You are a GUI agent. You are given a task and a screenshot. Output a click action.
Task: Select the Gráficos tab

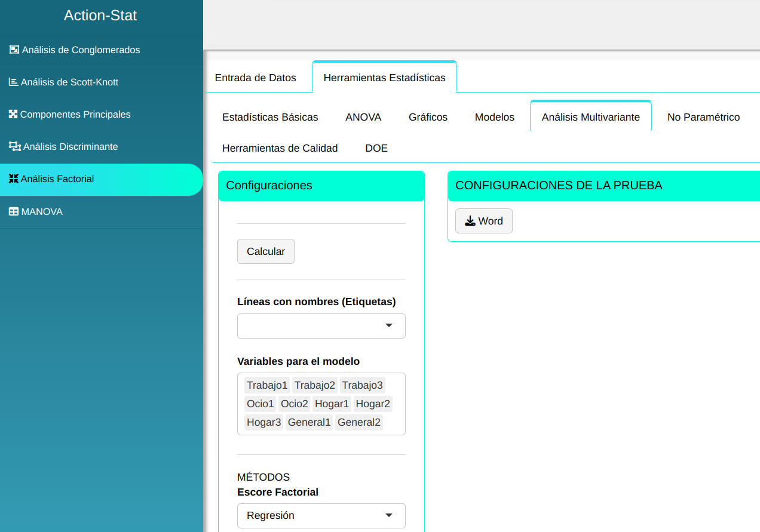click(428, 117)
